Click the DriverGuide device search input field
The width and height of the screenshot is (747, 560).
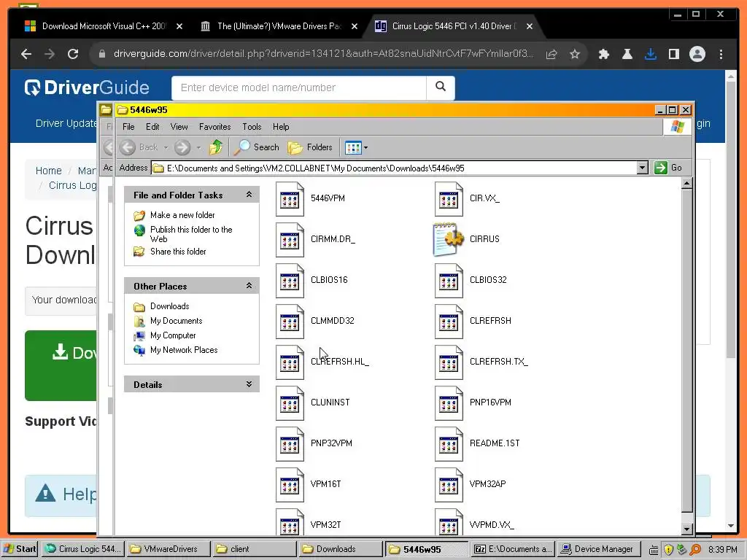pos(299,87)
